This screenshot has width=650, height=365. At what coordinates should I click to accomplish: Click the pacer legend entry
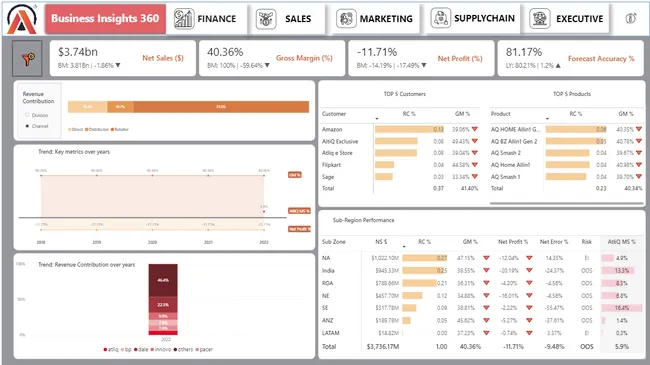click(204, 350)
